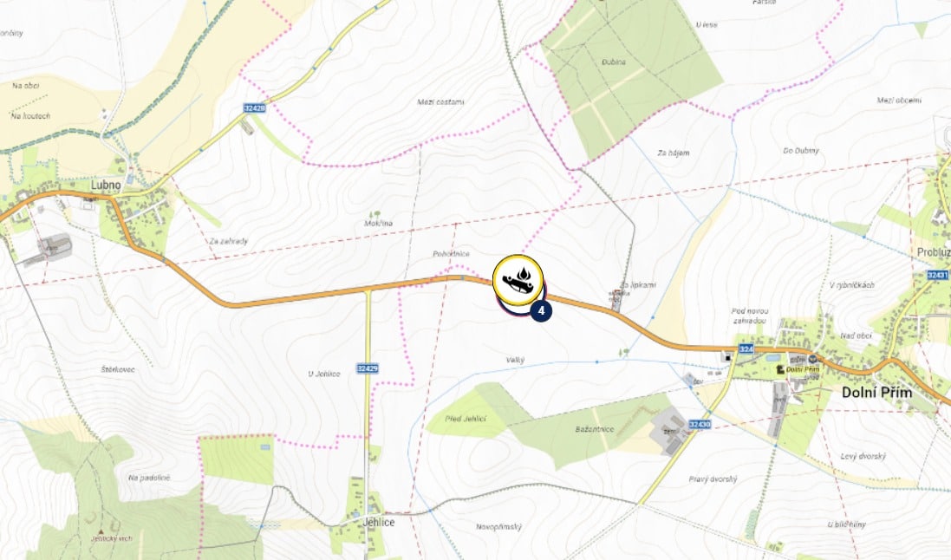The image size is (951, 560).
Task: Select the Lubno village label
Action: click(x=106, y=185)
